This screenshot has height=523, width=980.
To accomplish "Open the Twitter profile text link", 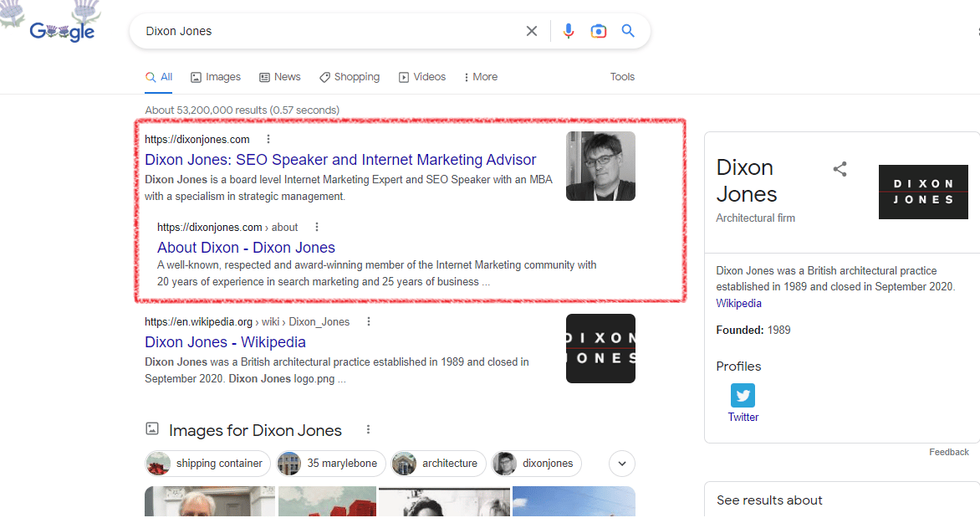I will point(743,418).
